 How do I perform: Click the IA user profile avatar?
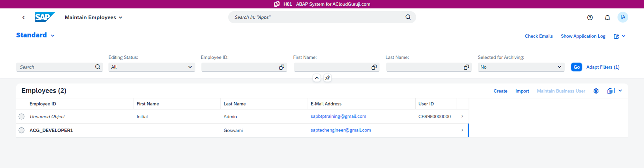[x=622, y=17]
